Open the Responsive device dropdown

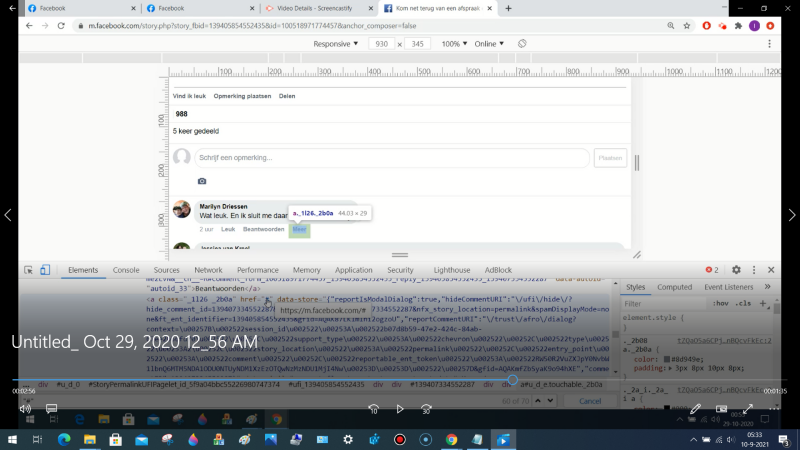[335, 44]
